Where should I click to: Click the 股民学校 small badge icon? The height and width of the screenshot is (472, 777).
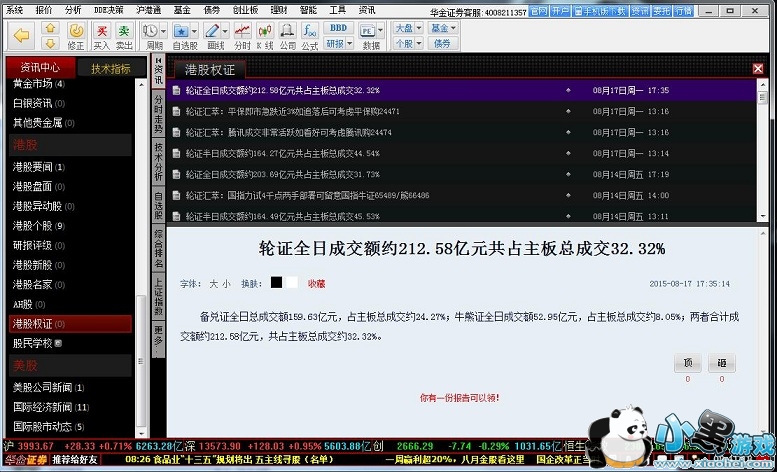(58, 343)
